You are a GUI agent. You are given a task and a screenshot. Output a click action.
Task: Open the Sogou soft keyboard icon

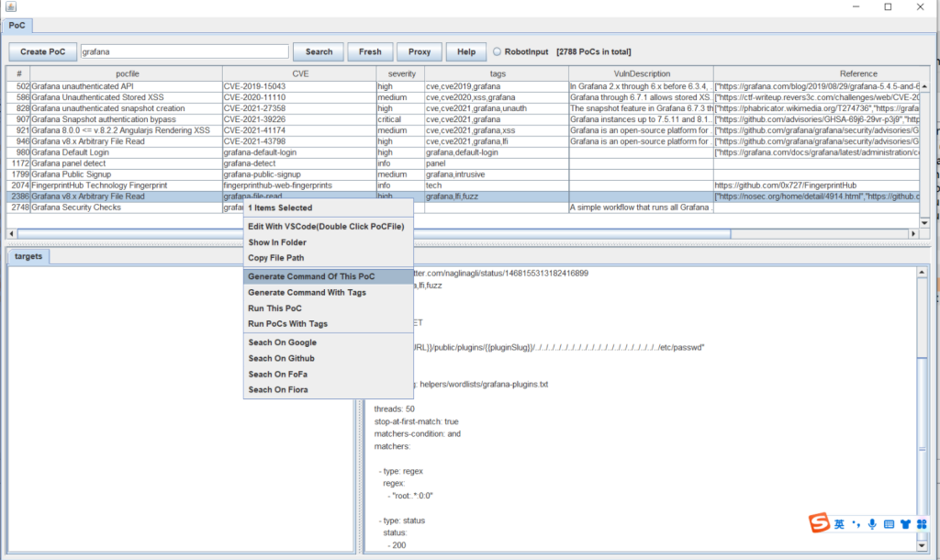tap(889, 524)
